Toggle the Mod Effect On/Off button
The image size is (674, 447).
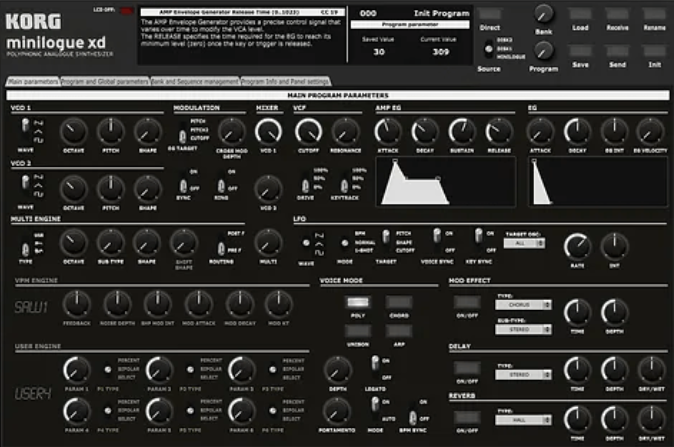pyautogui.click(x=467, y=302)
